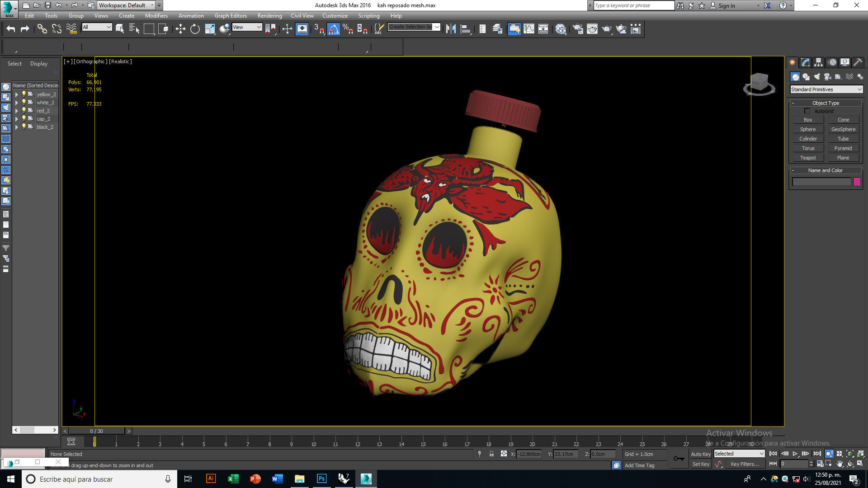
Task: Select the Cameras creation category icon
Action: coord(828,77)
